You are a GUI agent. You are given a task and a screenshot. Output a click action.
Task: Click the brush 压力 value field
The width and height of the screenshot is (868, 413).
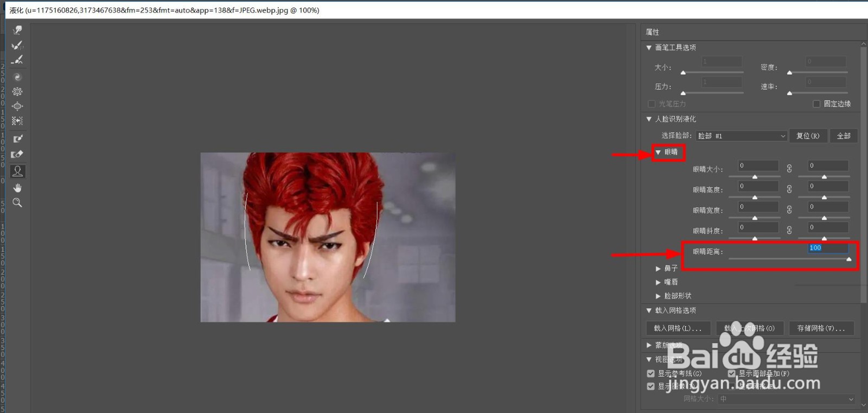(722, 82)
